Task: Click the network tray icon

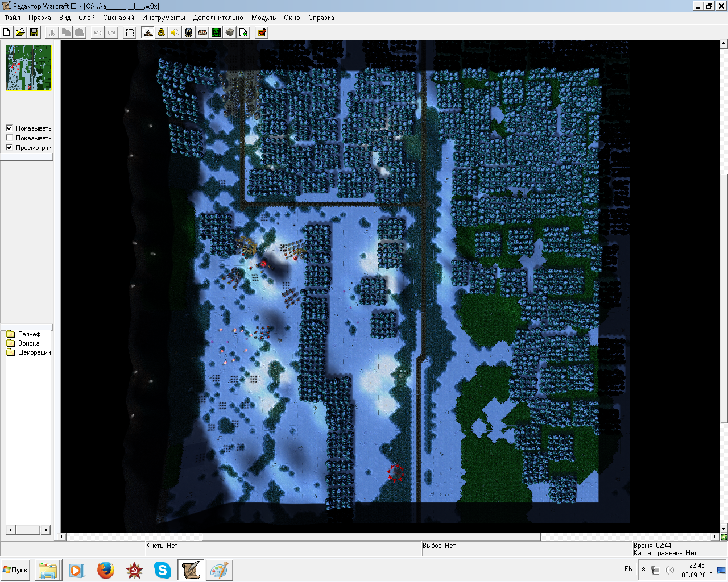Action: click(x=656, y=569)
